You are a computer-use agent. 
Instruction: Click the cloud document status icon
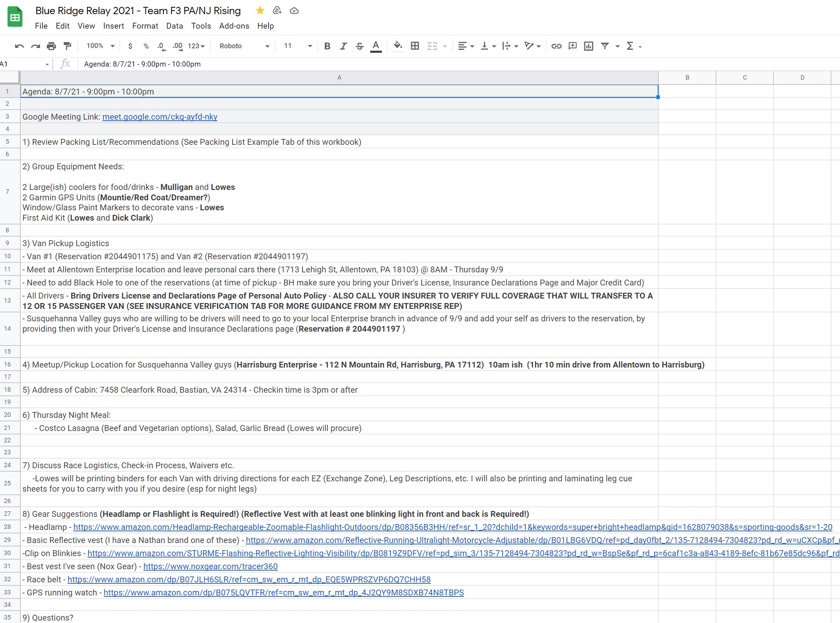point(294,11)
